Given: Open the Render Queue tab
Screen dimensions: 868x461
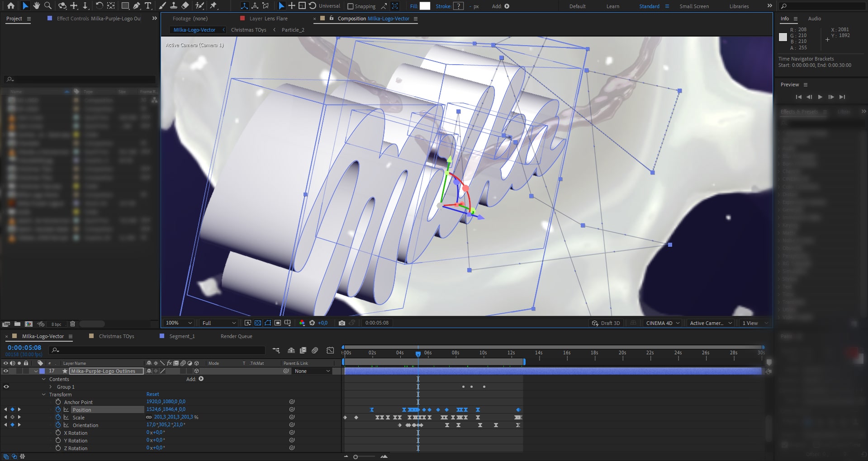Looking at the screenshot, I should [x=236, y=336].
